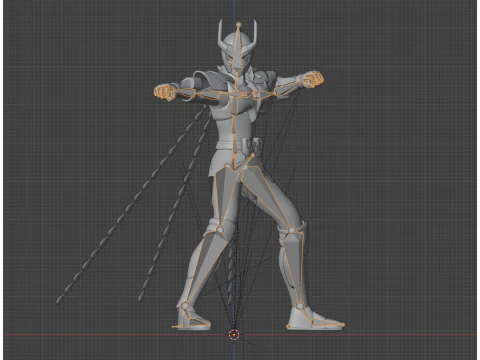Select finger bones of the fist nearest chains

(x=164, y=92)
